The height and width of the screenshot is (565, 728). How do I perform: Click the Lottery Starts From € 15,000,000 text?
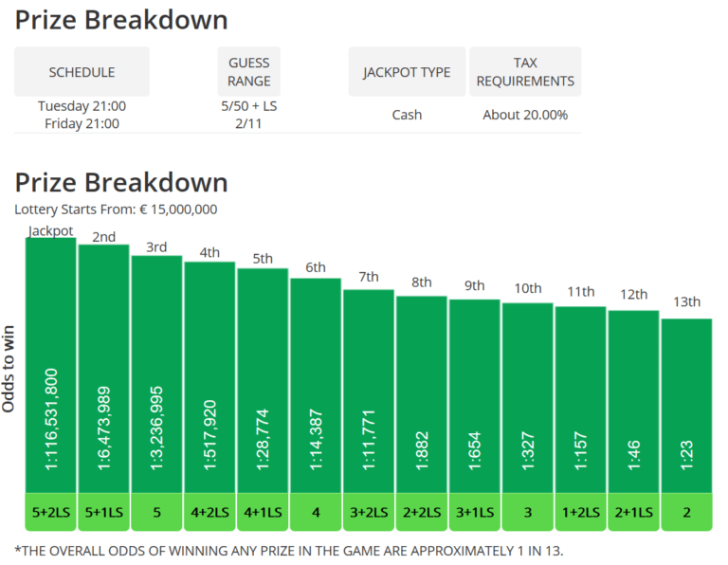pos(116,210)
